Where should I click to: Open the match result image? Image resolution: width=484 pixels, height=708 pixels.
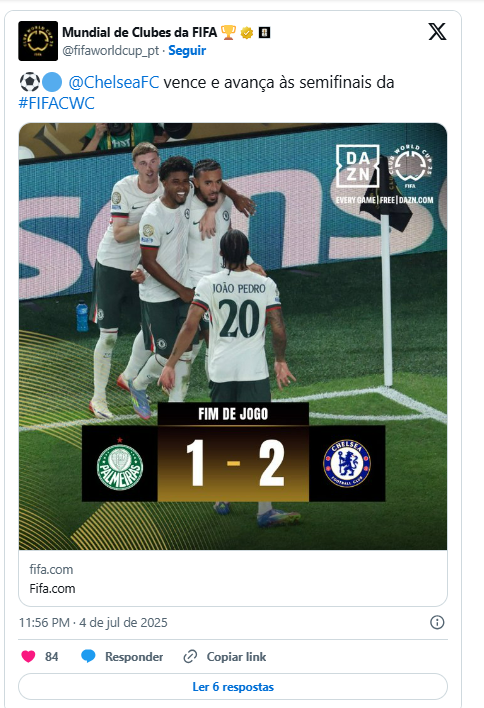(233, 336)
